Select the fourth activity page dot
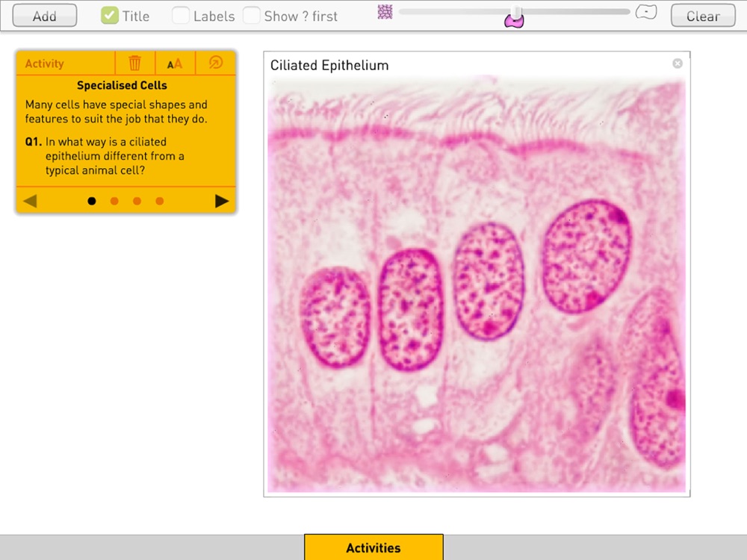Image resolution: width=747 pixels, height=560 pixels. 160,202
